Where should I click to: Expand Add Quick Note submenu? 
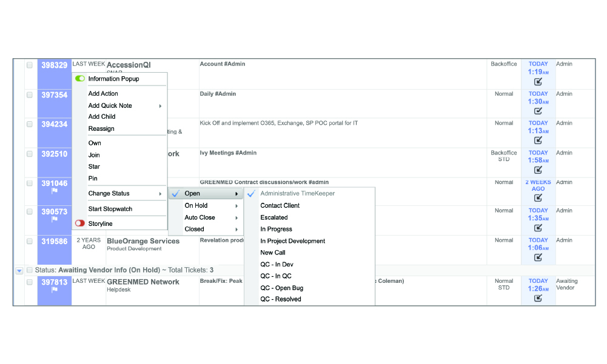pos(125,105)
